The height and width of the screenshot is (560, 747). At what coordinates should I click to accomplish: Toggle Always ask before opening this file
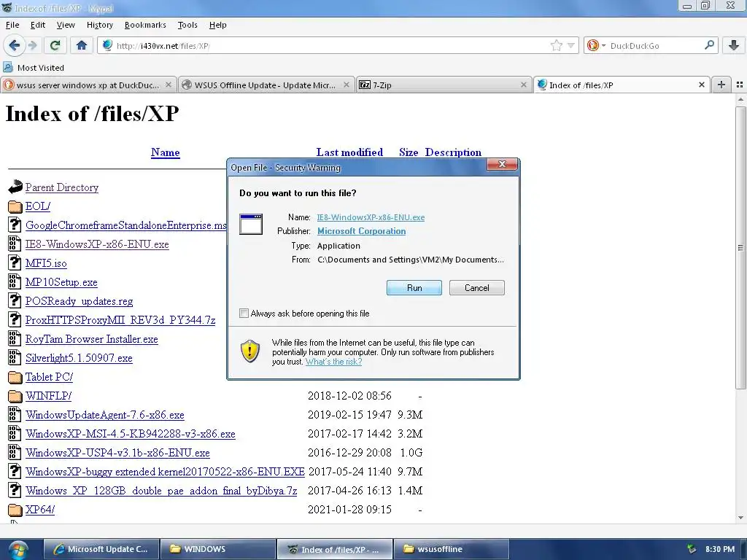pos(244,314)
